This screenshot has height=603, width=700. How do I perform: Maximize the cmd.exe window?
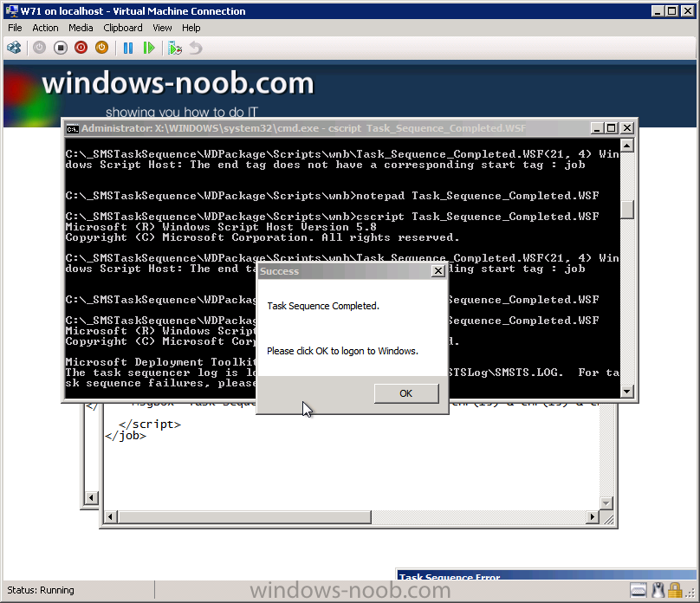(x=612, y=128)
